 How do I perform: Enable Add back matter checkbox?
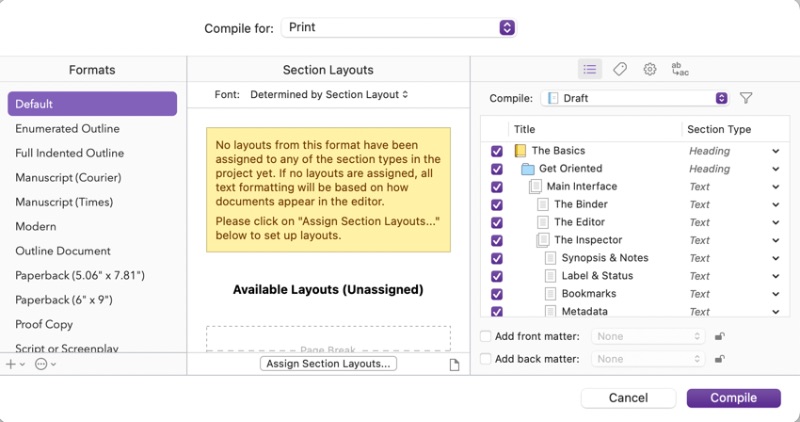coord(486,359)
